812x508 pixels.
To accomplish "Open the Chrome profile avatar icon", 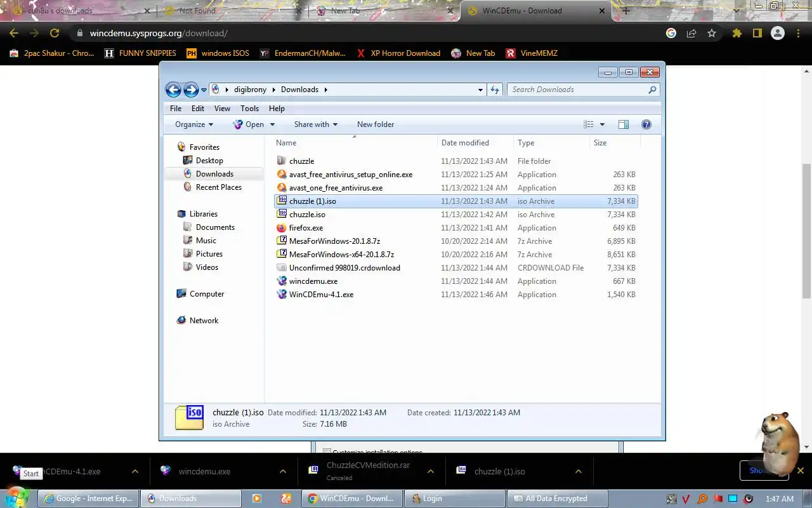I will tap(778, 33).
